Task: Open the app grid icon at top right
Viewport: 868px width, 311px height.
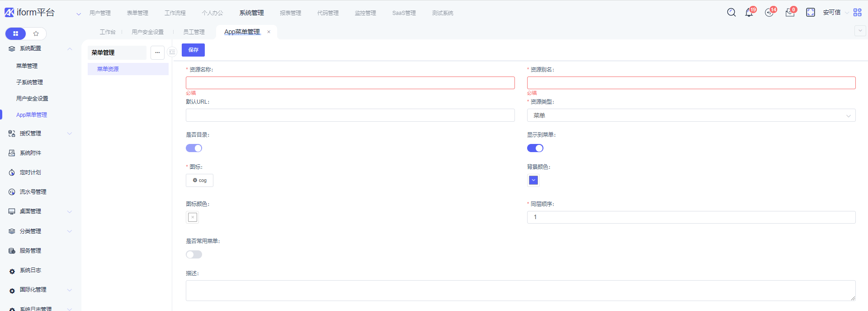Action: [857, 13]
